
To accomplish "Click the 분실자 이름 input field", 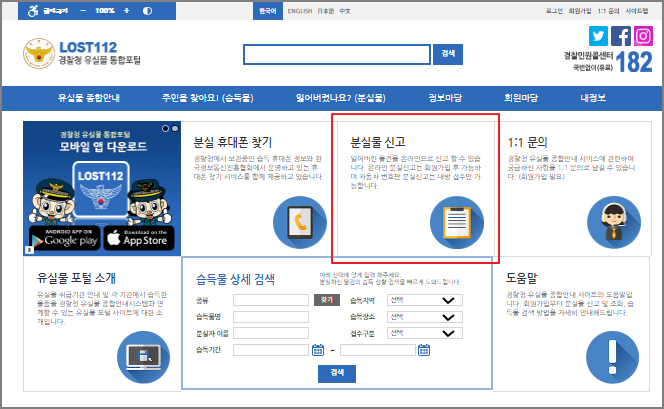I will [271, 333].
